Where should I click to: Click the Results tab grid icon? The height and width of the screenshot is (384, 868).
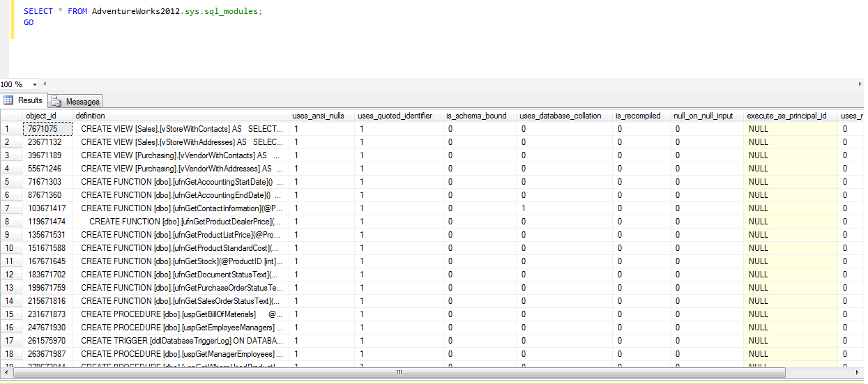pos(9,100)
